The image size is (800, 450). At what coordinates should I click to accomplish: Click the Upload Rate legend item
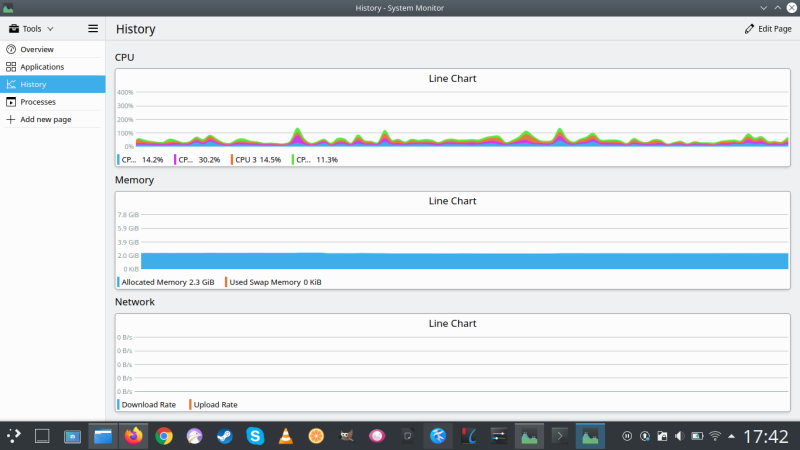(214, 405)
